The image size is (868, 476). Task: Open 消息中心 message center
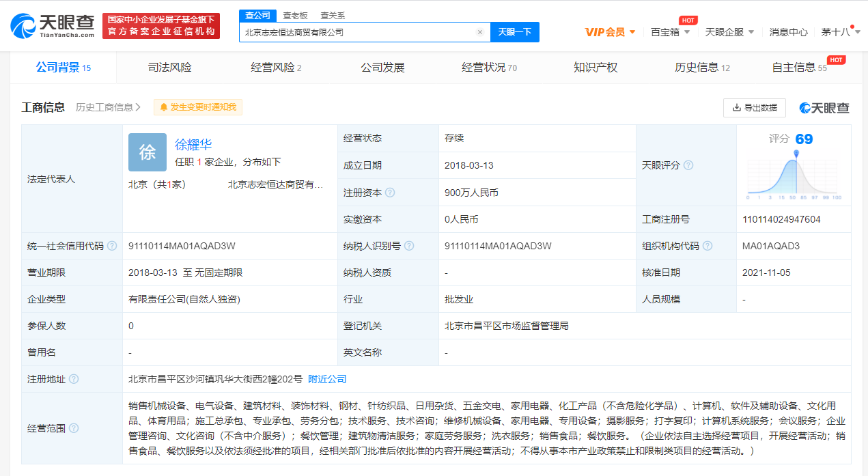click(x=788, y=32)
